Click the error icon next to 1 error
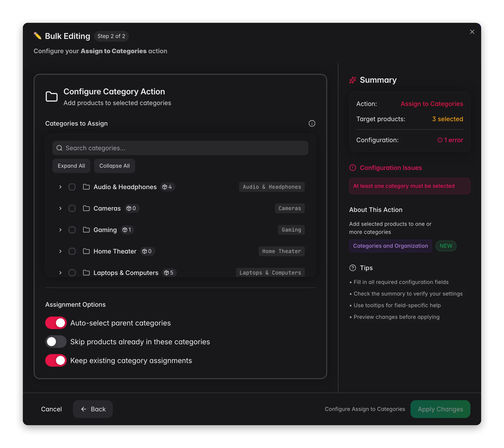Viewport: 504px width, 448px height. coord(440,140)
